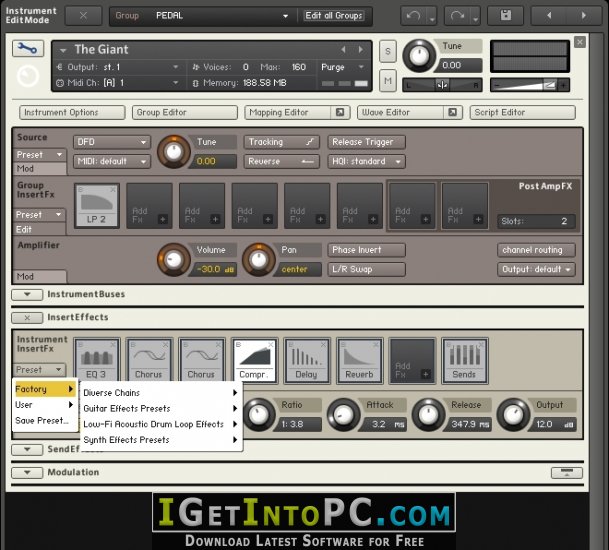Open the Purge dropdown menu

pyautogui.click(x=343, y=67)
